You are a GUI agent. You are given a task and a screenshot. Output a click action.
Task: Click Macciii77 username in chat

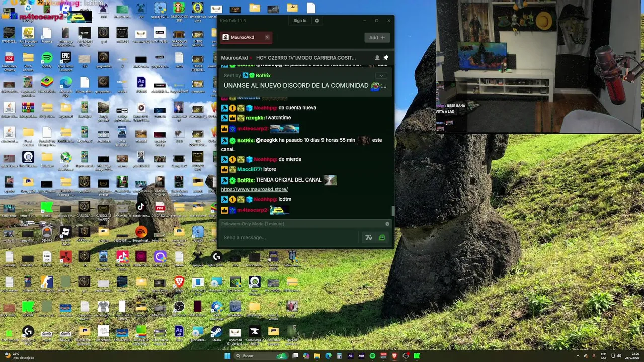(250, 169)
